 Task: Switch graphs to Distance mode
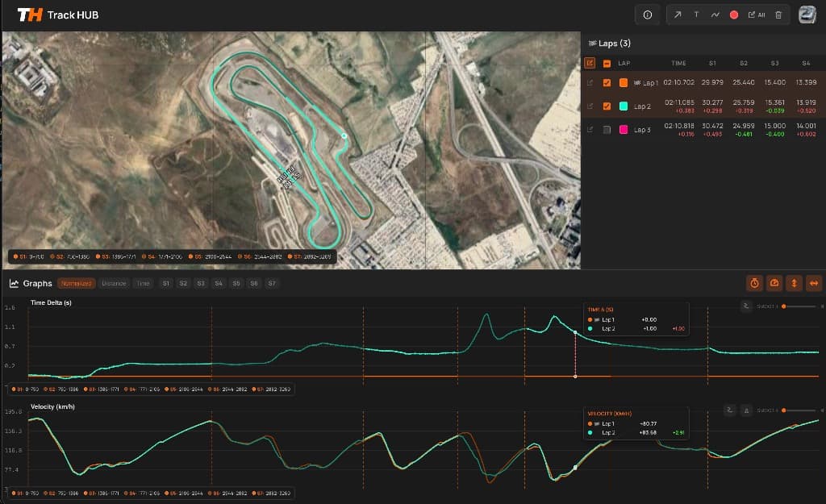(114, 284)
